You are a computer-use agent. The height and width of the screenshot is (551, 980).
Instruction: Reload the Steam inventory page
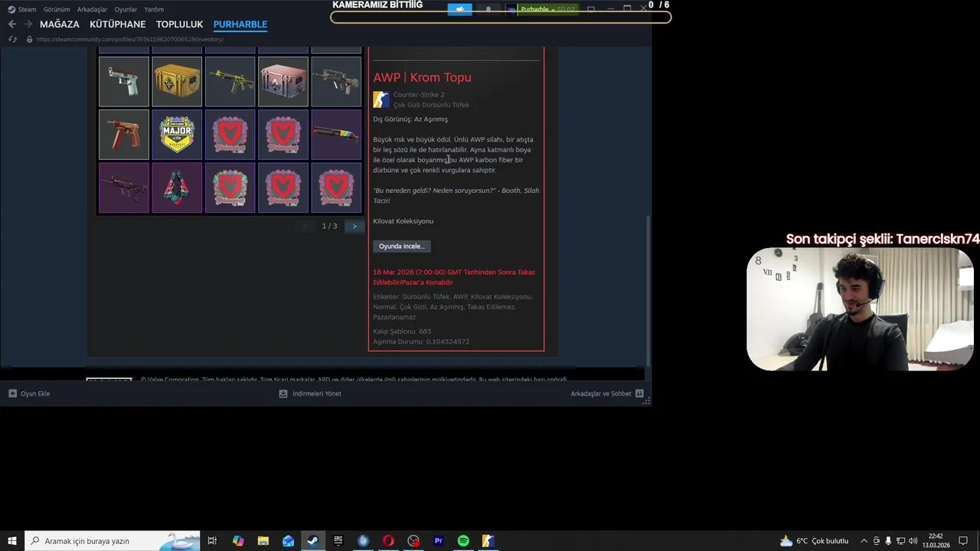tap(12, 39)
